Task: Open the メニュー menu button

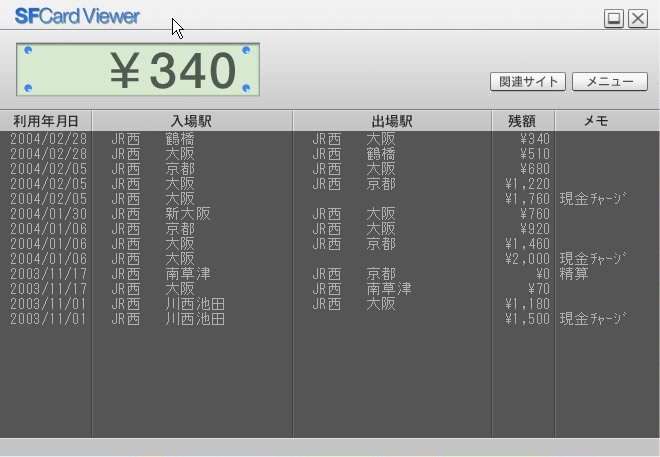Action: click(x=609, y=82)
